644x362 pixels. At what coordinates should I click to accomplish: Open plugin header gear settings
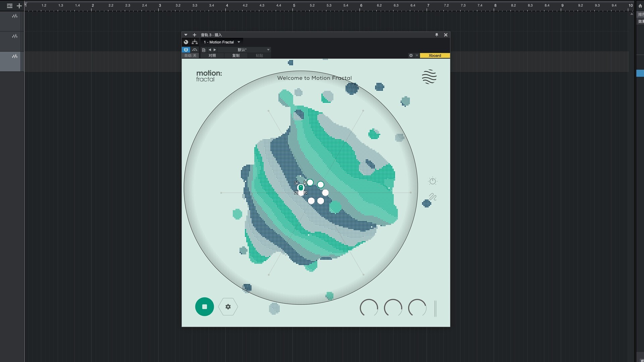[411, 56]
